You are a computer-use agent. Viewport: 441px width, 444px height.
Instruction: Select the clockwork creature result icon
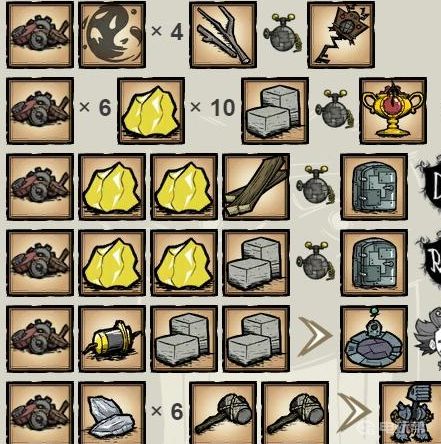[x=410, y=413]
